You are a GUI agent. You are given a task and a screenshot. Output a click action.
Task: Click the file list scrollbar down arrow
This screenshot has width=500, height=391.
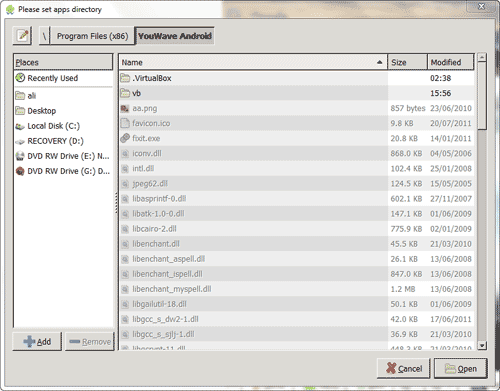pyautogui.click(x=482, y=345)
